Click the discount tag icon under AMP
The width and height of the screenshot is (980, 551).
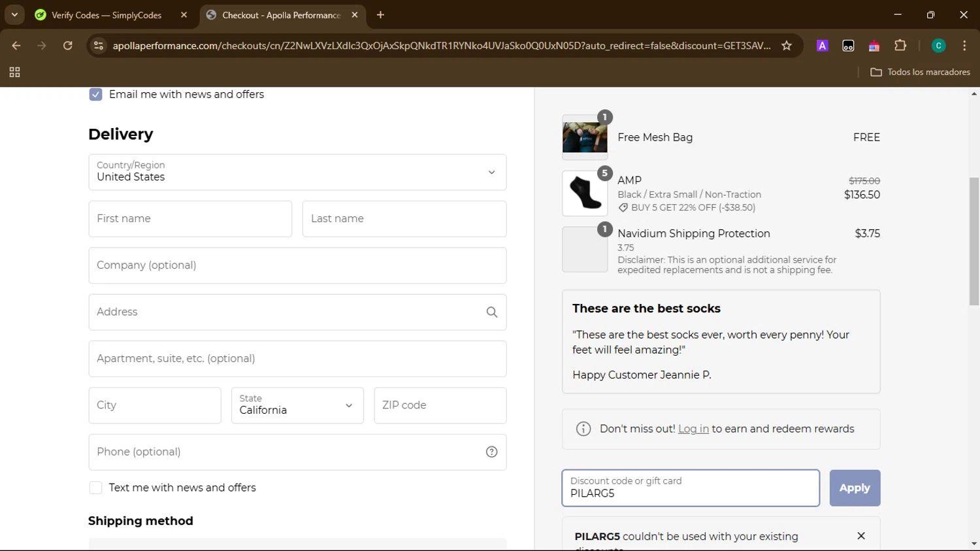[x=623, y=208]
